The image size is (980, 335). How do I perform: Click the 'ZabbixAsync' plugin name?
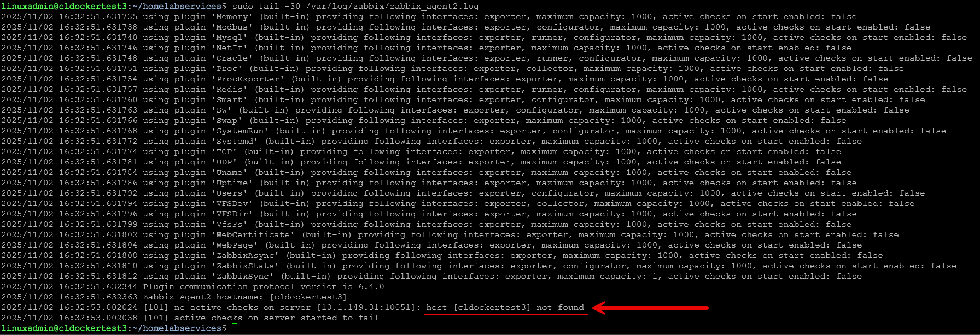[245, 255]
